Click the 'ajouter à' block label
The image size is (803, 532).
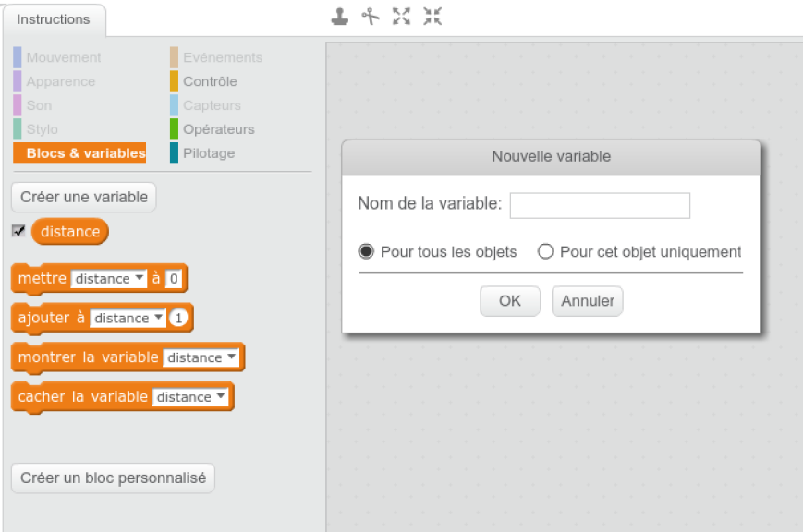click(x=51, y=318)
